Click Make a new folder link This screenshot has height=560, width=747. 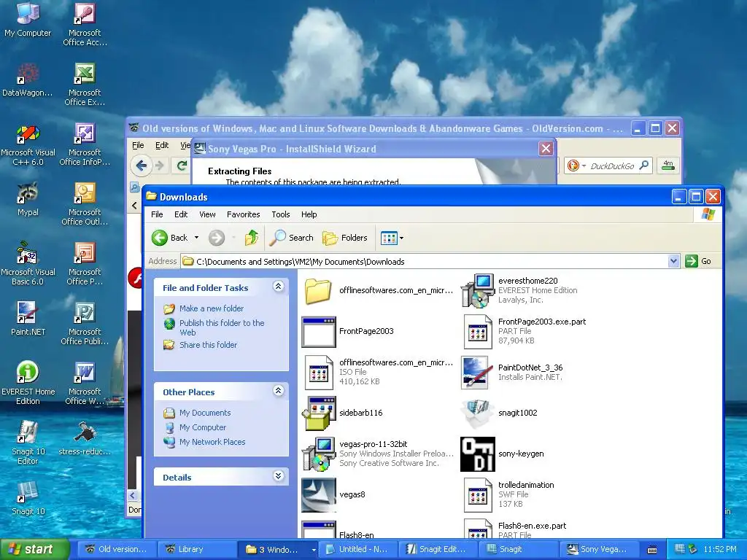(211, 308)
